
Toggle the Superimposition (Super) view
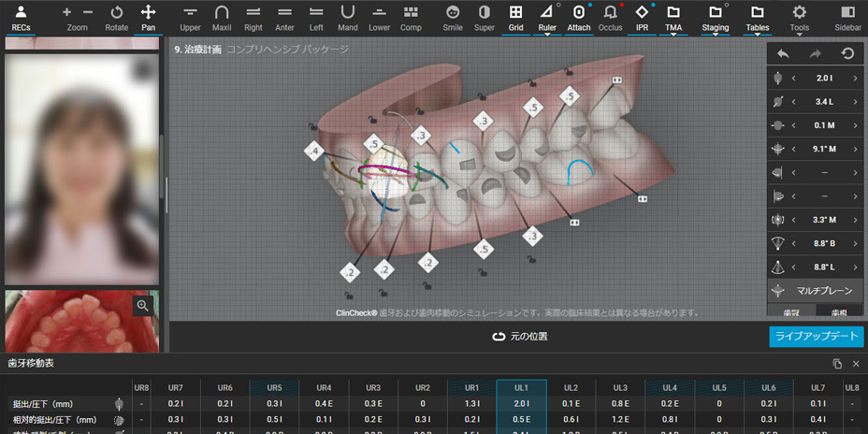click(484, 18)
